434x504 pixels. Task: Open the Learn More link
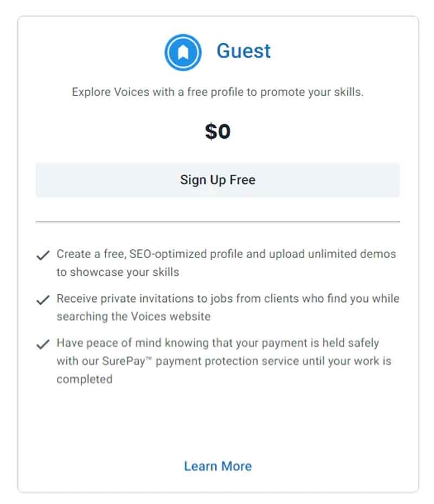(x=218, y=466)
